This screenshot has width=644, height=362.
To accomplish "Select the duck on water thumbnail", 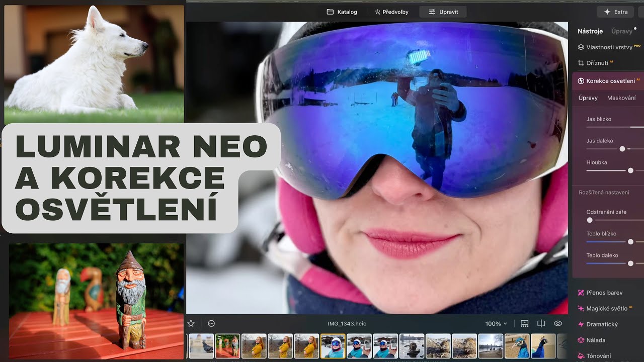I will pyautogui.click(x=412, y=346).
